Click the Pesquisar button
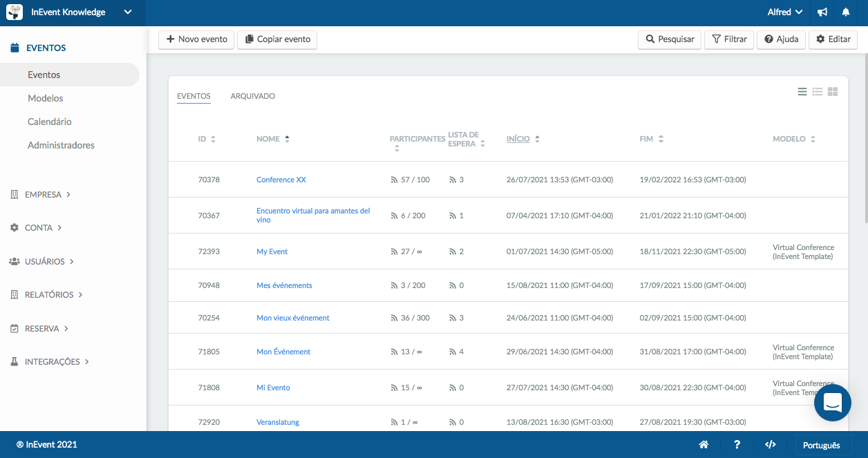868x458 pixels. [670, 39]
